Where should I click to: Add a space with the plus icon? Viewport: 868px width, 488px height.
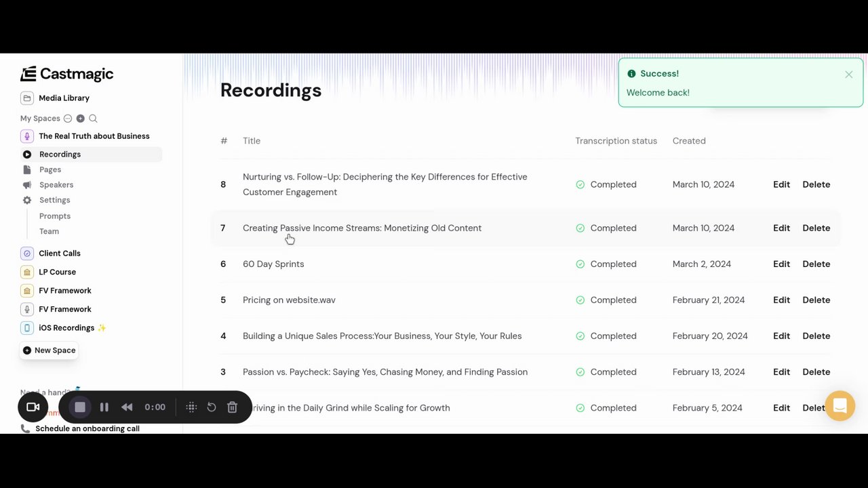(81, 119)
